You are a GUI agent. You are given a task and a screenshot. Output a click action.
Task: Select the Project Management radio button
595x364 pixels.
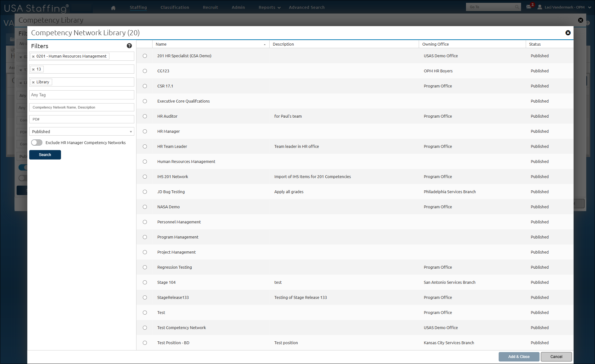click(145, 252)
